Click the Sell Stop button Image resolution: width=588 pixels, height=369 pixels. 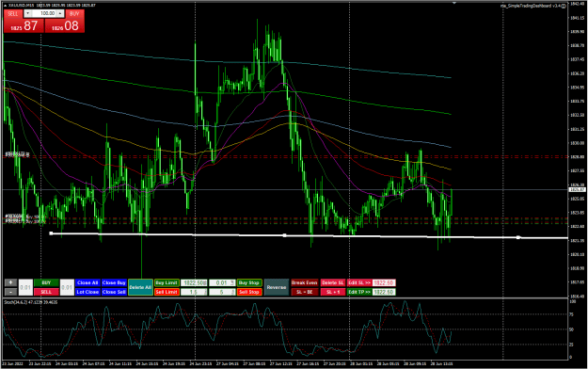(249, 292)
